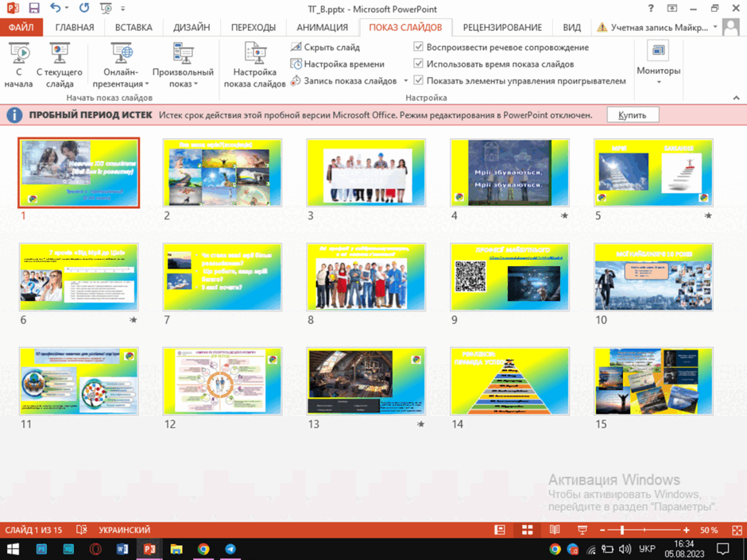This screenshot has height=560, width=747.
Task: Save the presentation with floppy icon
Action: pyautogui.click(x=34, y=8)
